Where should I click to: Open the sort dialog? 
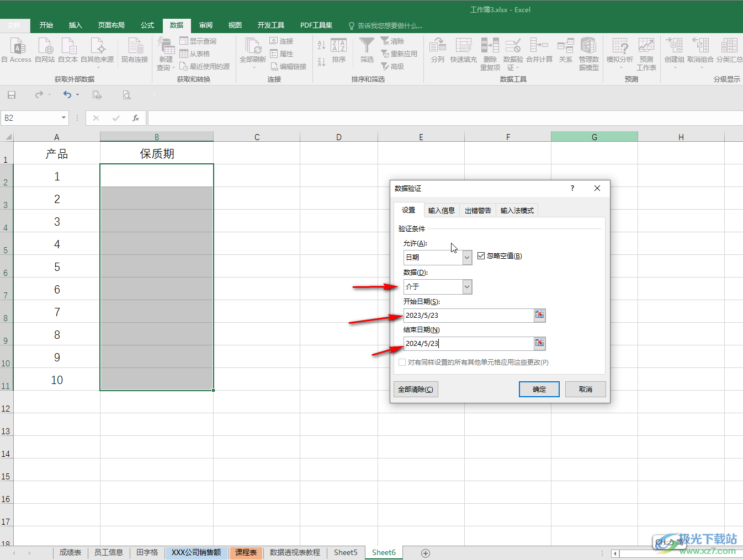point(338,51)
